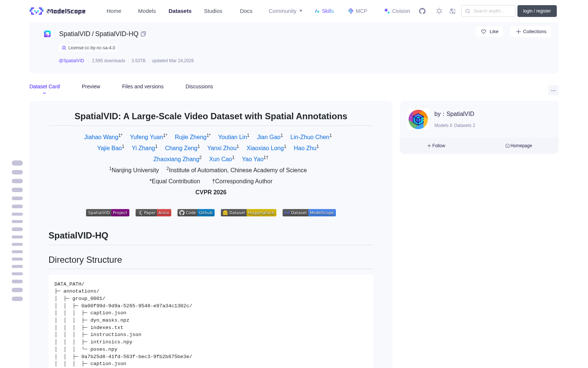Open the Dataset ModelScope badge
This screenshot has width=588, height=368.
pos(309,213)
